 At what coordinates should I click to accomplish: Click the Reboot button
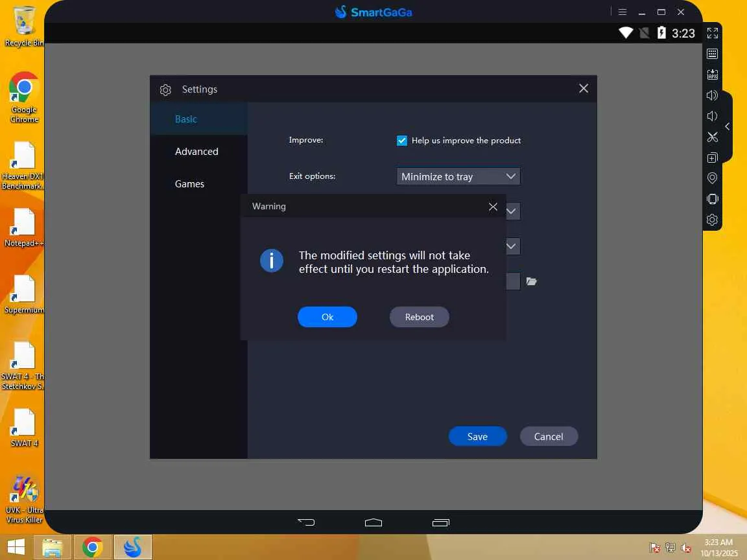[420, 317]
